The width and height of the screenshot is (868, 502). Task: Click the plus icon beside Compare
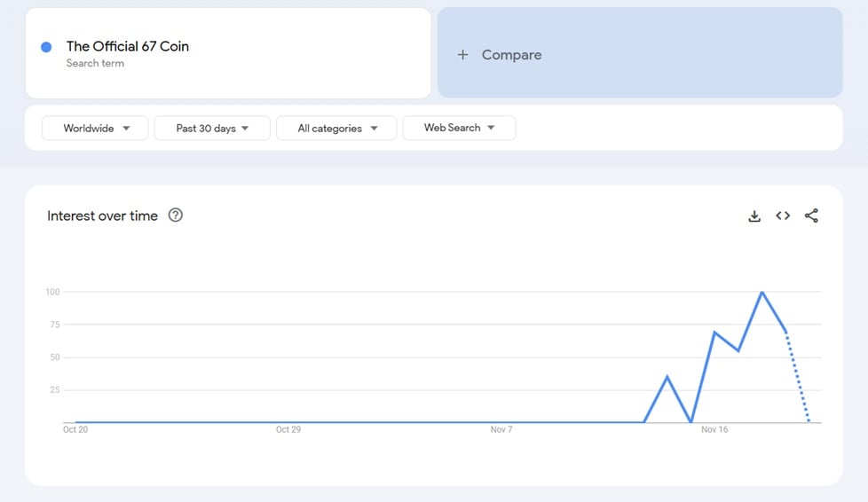coord(462,55)
